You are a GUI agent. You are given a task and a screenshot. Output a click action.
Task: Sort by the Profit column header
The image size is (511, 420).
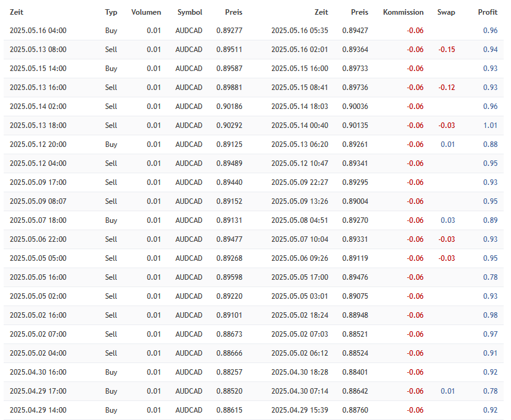(x=488, y=12)
